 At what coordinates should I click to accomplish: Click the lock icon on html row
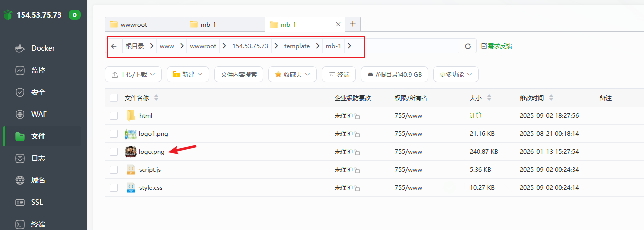357,116
